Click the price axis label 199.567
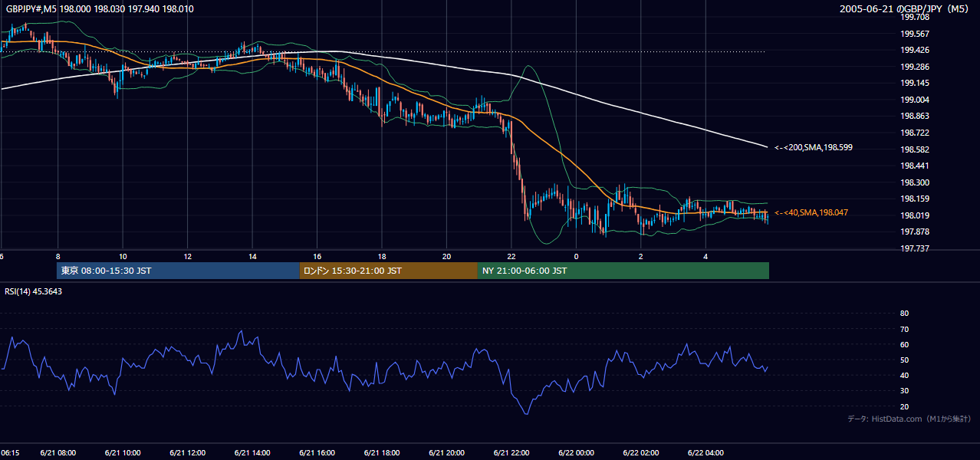The height and width of the screenshot is (460, 980). [x=914, y=34]
